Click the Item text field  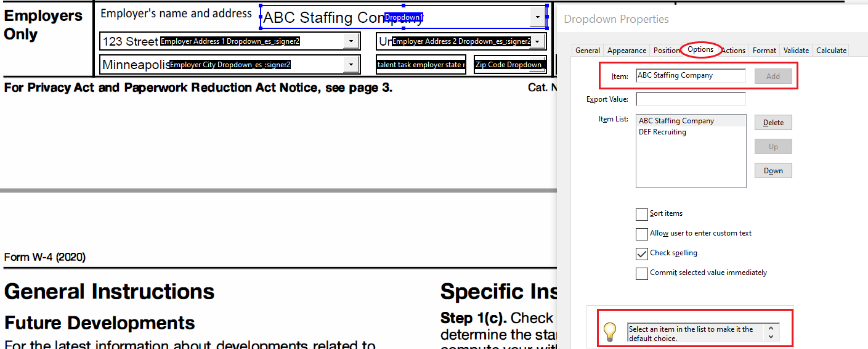click(x=691, y=76)
